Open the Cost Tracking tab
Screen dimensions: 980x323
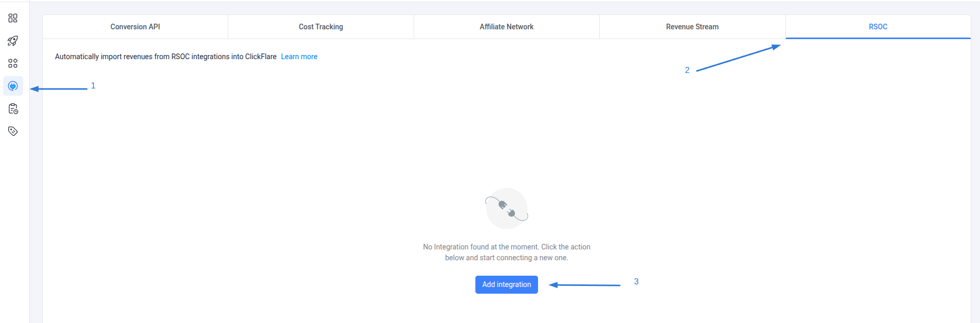click(321, 27)
